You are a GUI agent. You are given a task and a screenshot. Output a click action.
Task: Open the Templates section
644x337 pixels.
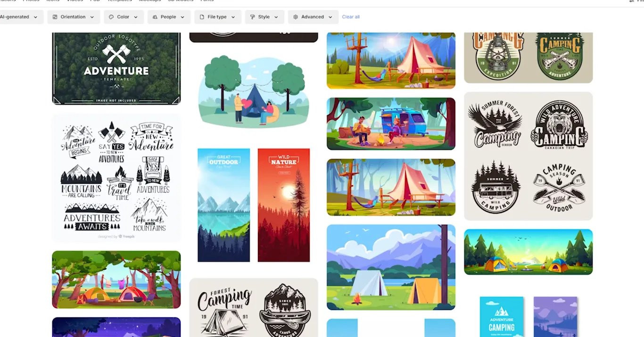pos(120,1)
